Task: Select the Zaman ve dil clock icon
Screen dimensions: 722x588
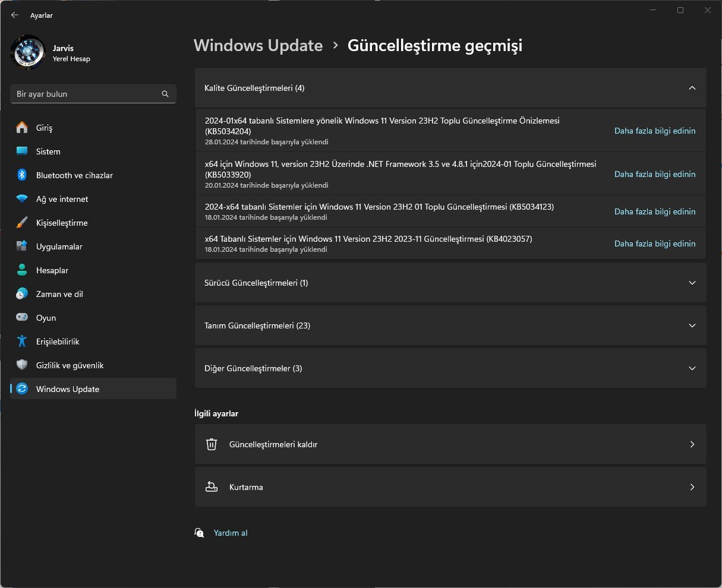Action: point(22,294)
